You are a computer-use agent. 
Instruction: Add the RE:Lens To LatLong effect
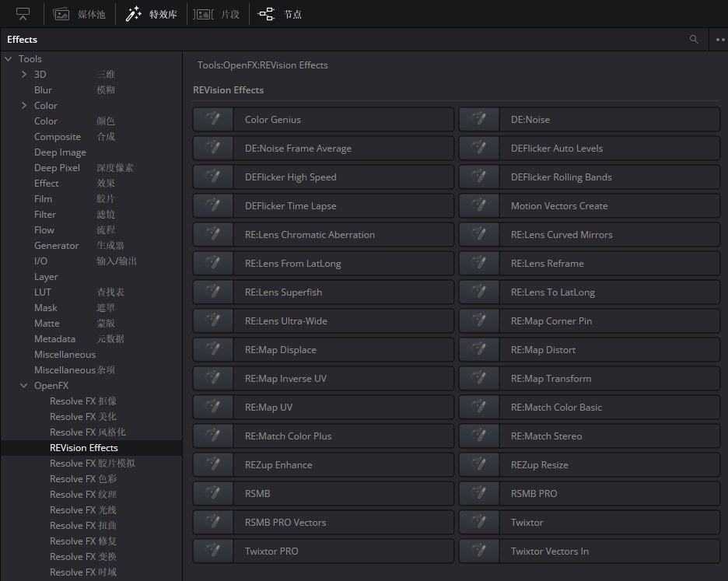pos(590,292)
